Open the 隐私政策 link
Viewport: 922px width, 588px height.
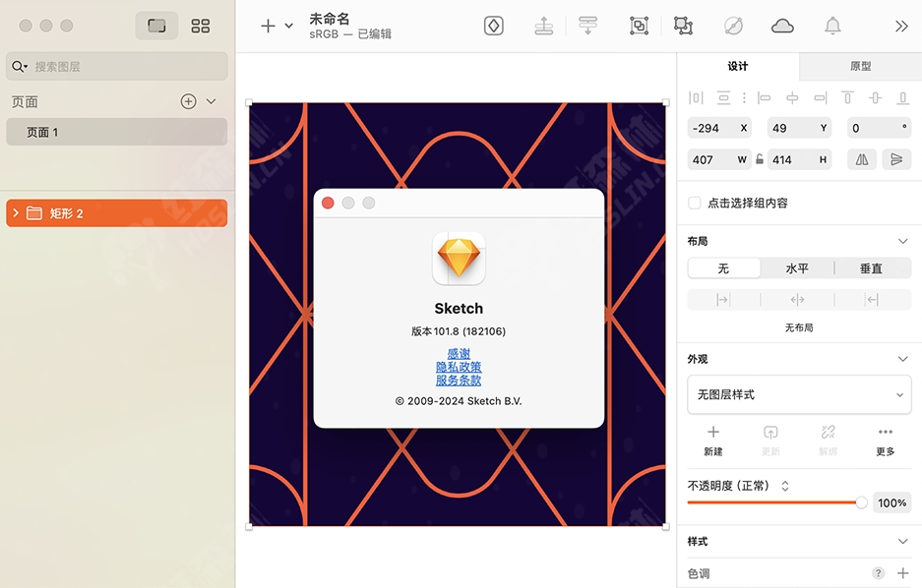coord(459,367)
